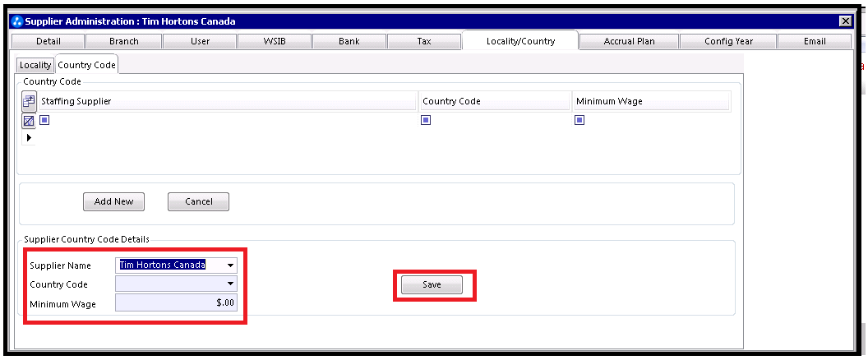Open the Country Code column filter operator
Image resolution: width=868 pixels, height=360 pixels.
tap(426, 120)
